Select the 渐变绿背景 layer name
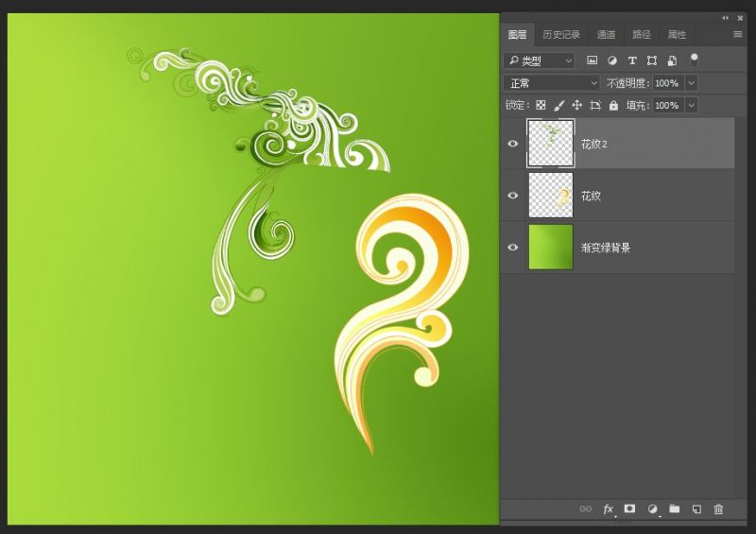Viewport: 756px width, 534px height. (x=606, y=248)
